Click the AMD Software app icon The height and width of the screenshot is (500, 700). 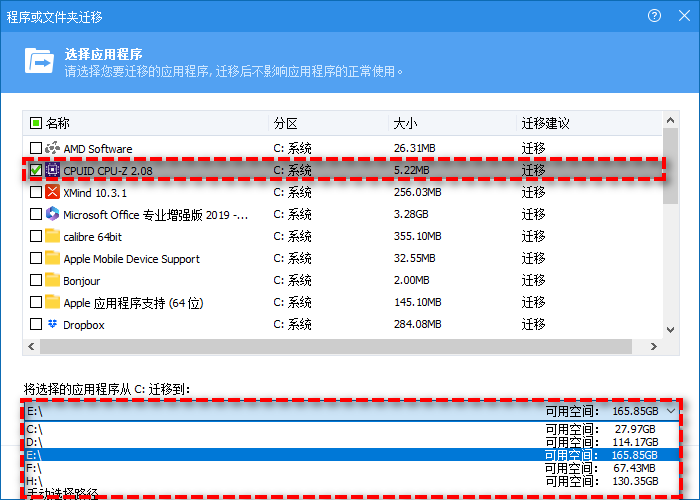tap(52, 148)
